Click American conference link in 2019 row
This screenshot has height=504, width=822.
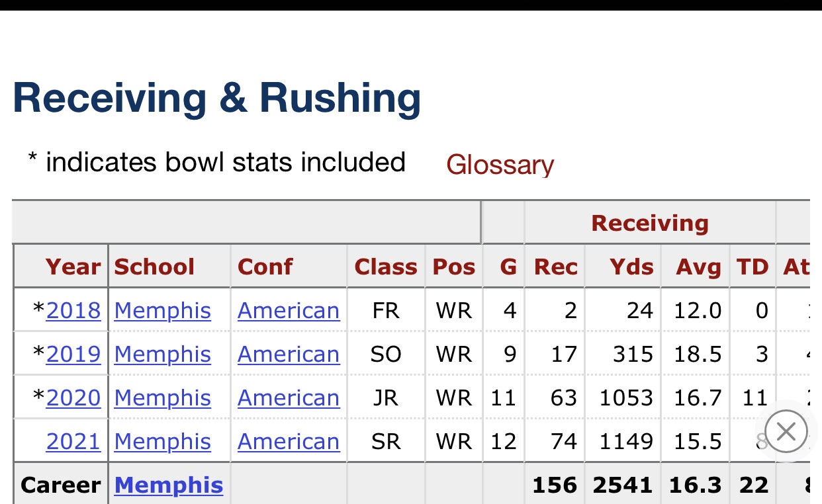click(289, 354)
